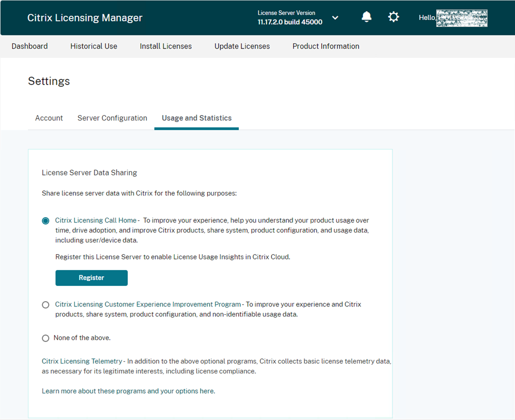Click the License Server Data Sharing heading
Viewport: 515px width, 420px height.
point(89,173)
